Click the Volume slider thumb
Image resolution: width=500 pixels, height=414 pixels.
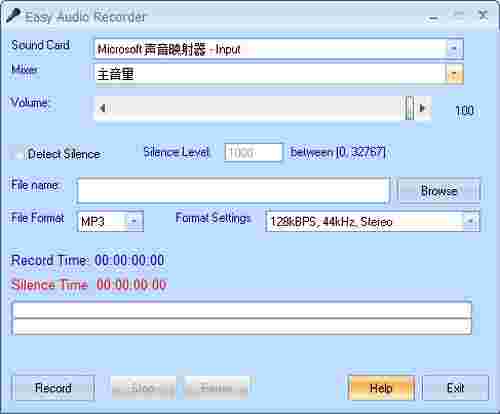click(410, 108)
